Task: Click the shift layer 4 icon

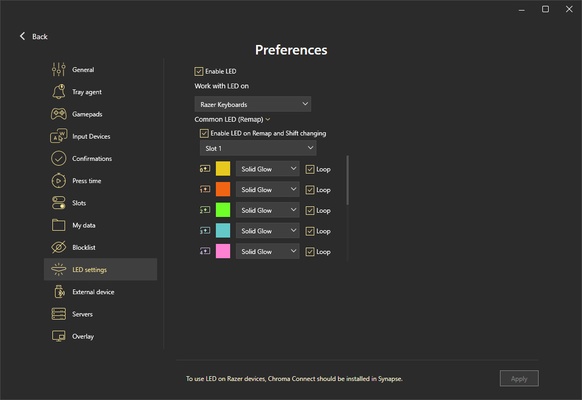Action: (205, 252)
